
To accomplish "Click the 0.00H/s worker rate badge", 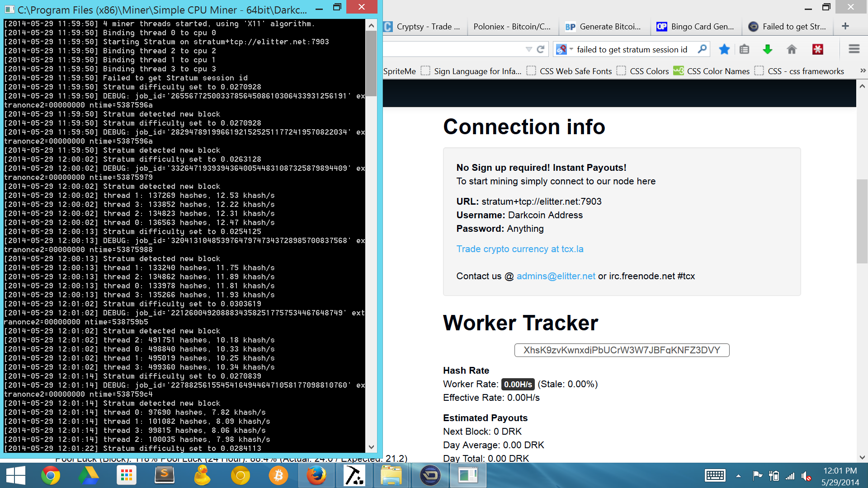I will pyautogui.click(x=518, y=384).
